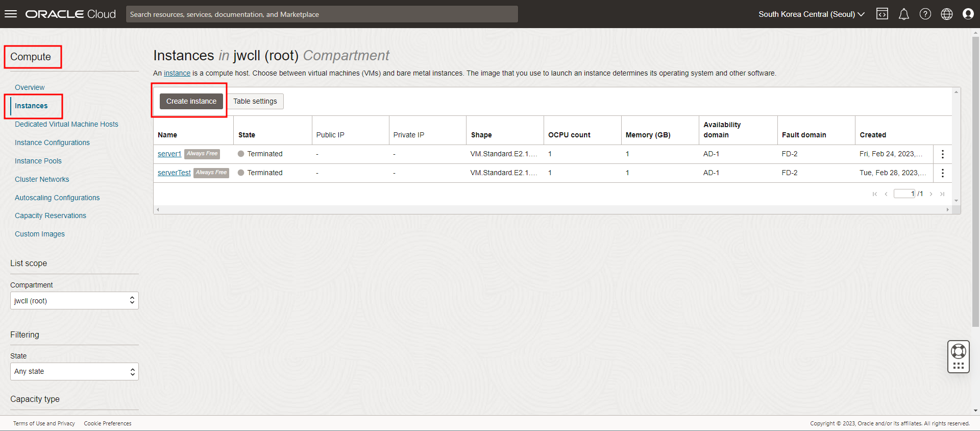The width and height of the screenshot is (980, 431).
Task: Go to previous table page
Action: point(886,194)
